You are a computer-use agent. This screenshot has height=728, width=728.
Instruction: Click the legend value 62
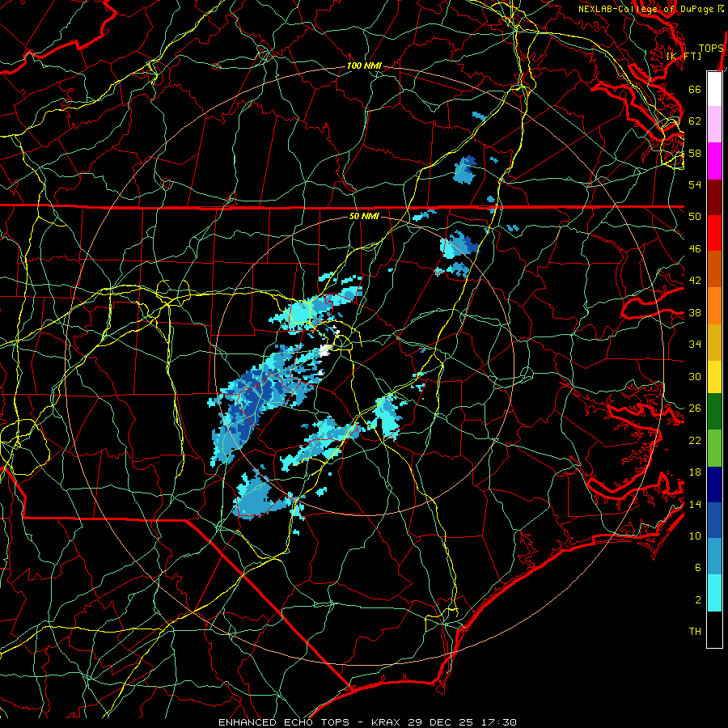[695, 121]
